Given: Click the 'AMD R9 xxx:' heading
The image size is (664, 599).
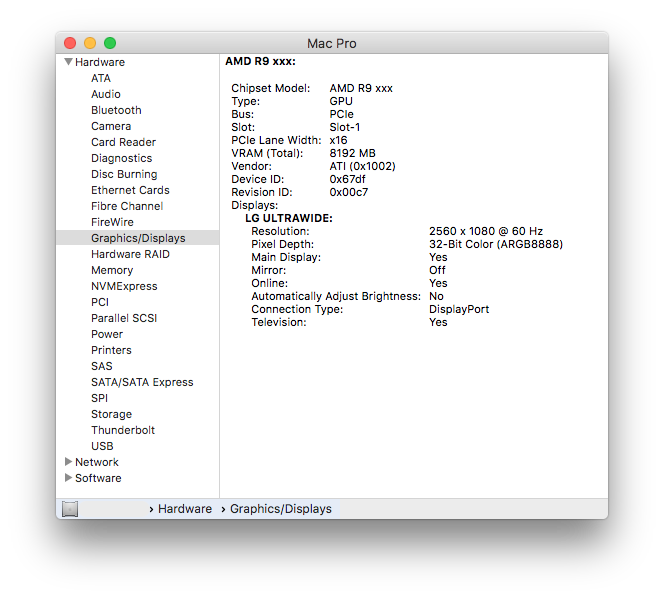Looking at the screenshot, I should point(260,61).
